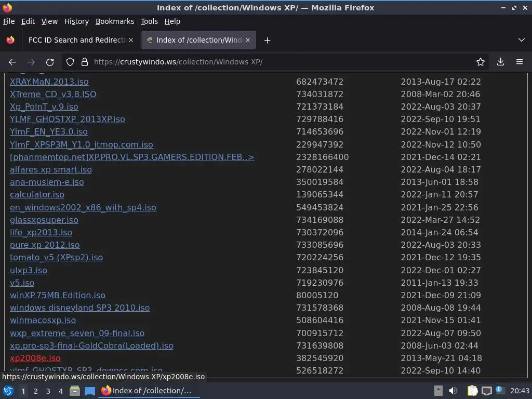Image resolution: width=532 pixels, height=399 pixels.
Task: Open YLMF_GHOSTXP_2013XP.iso link
Action: click(68, 119)
